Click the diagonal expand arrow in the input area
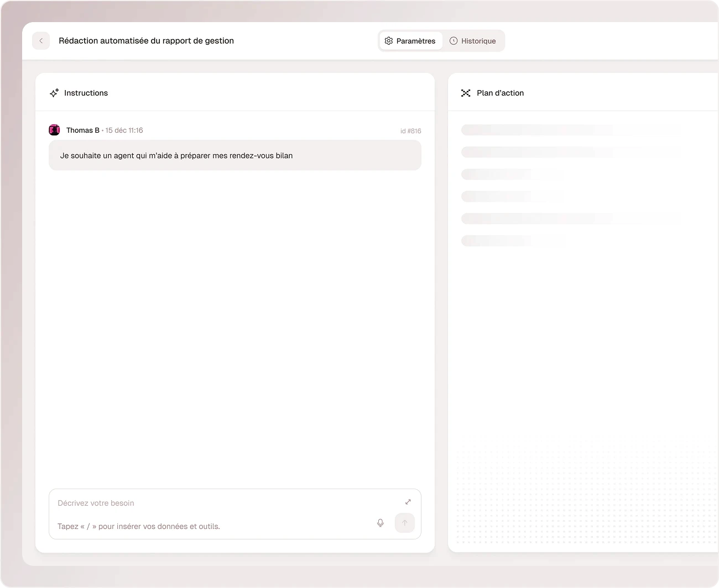Screen dimensions: 719x588 (x=408, y=502)
